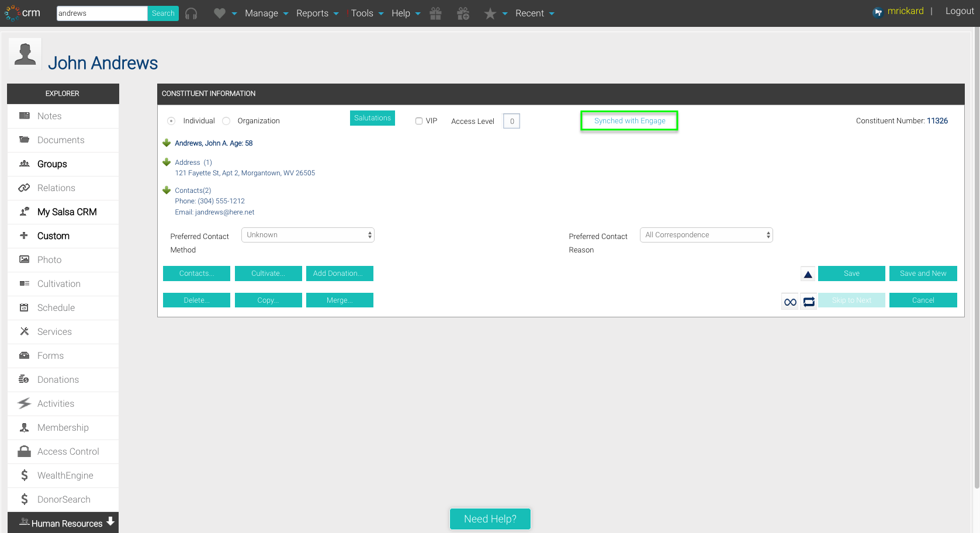Click Synched with Engage button

[x=629, y=121]
